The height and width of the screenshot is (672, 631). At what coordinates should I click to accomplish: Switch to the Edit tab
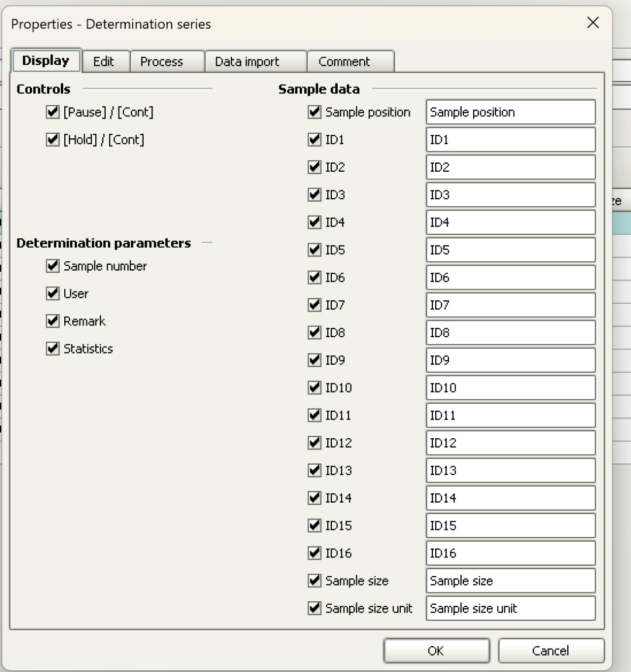click(x=106, y=61)
